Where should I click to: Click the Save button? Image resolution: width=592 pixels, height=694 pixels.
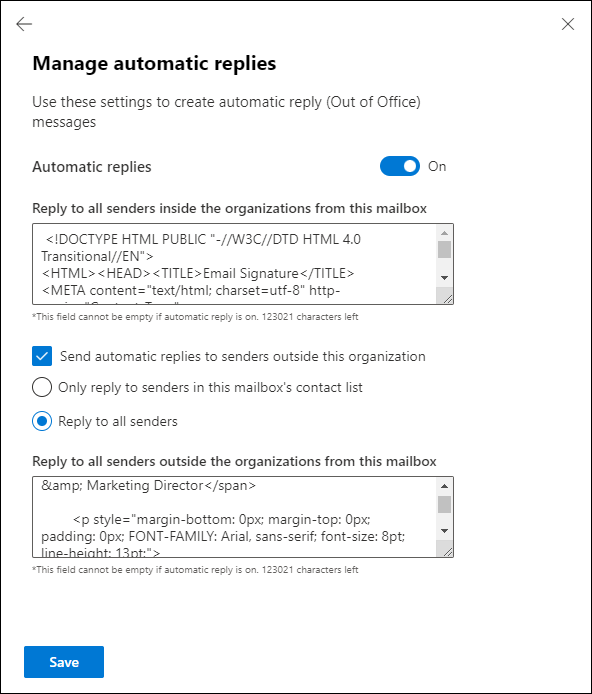tap(64, 662)
